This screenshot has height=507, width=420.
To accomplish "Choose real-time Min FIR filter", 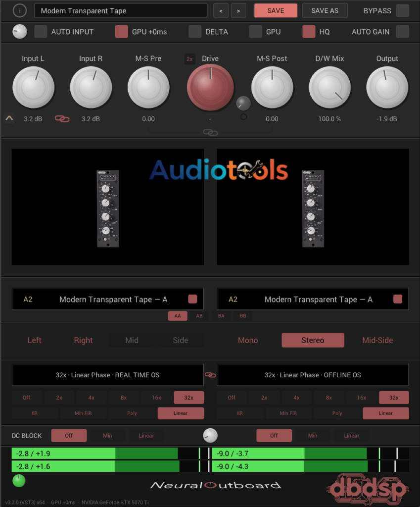I will 83,413.
